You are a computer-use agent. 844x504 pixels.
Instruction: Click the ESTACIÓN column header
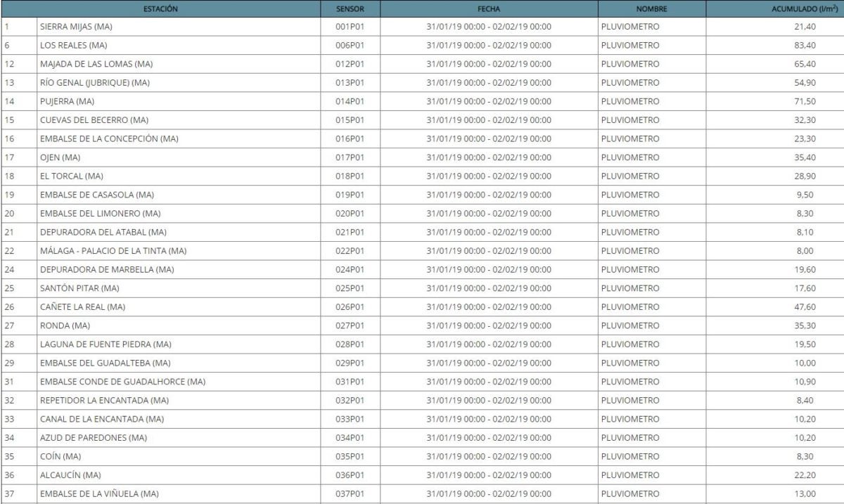160,9
